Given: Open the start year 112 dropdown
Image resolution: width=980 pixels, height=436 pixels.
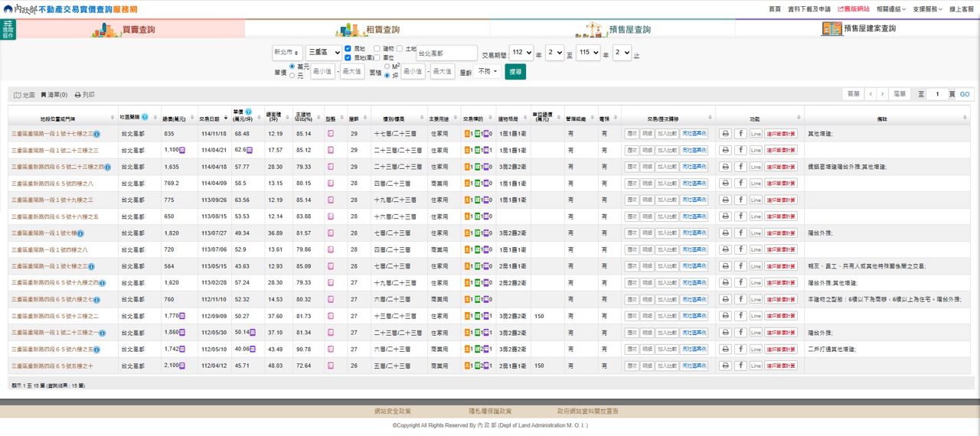Looking at the screenshot, I should click(520, 53).
